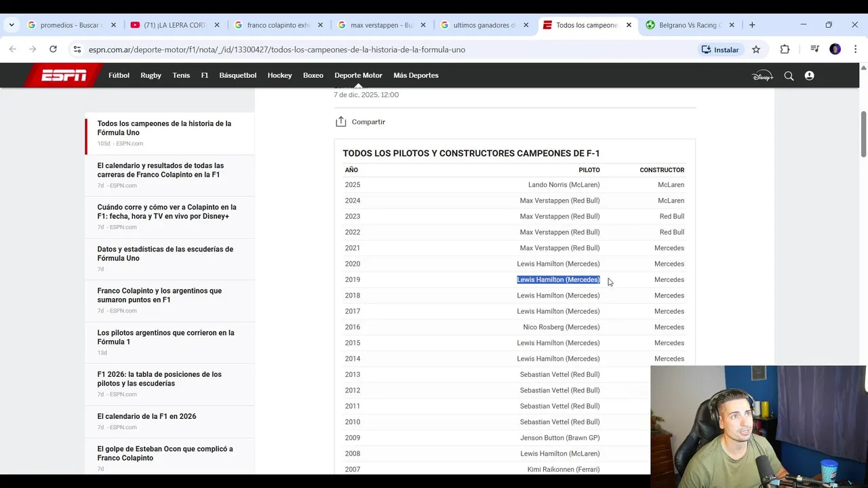Screen dimensions: 868x488
Task: Open the ESPN search magnifier
Action: (x=789, y=76)
